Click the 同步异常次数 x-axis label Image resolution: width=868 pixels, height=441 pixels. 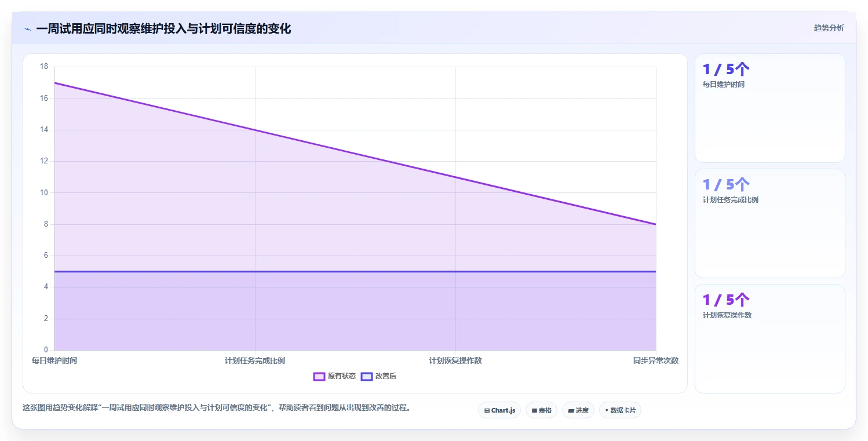[x=656, y=360]
